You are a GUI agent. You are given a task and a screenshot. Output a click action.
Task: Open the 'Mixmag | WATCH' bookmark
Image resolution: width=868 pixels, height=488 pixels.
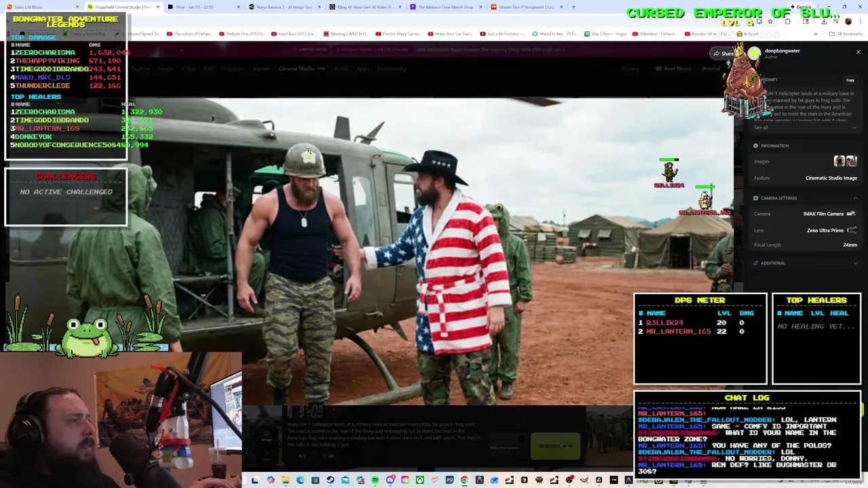[346, 33]
